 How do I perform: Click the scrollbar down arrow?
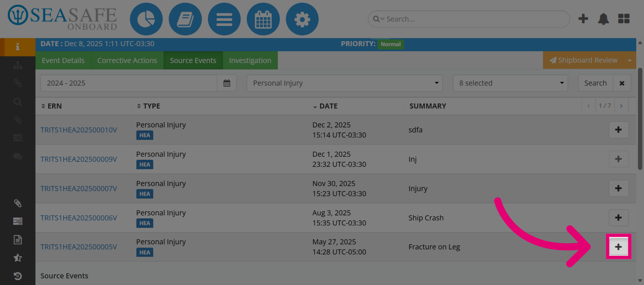point(640,281)
